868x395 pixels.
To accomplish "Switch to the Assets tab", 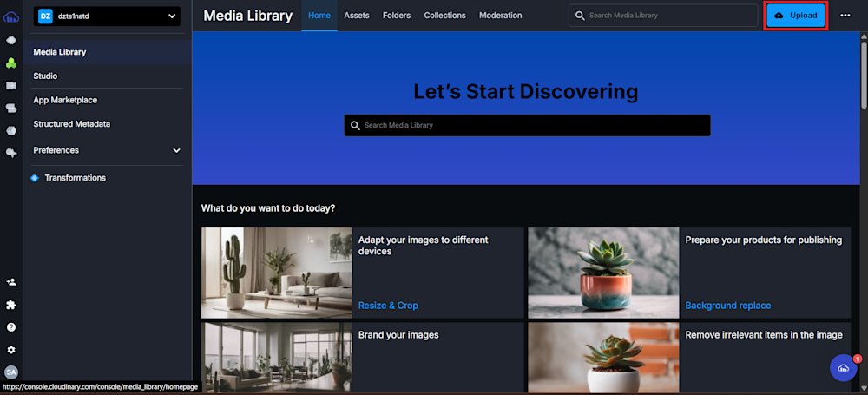I will click(x=357, y=16).
